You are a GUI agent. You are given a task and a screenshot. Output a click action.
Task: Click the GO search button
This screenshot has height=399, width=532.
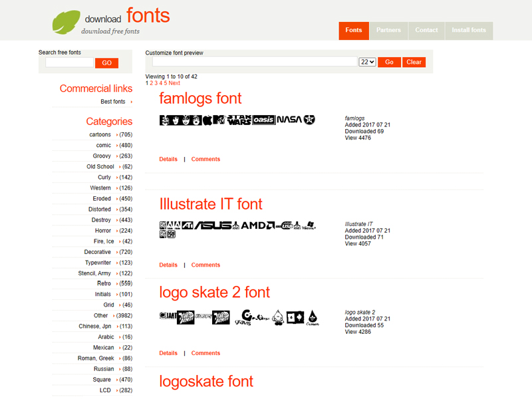tap(106, 63)
